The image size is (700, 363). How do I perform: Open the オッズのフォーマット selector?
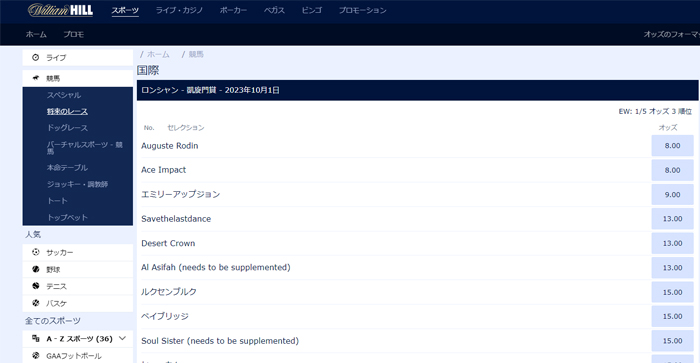[x=671, y=34]
